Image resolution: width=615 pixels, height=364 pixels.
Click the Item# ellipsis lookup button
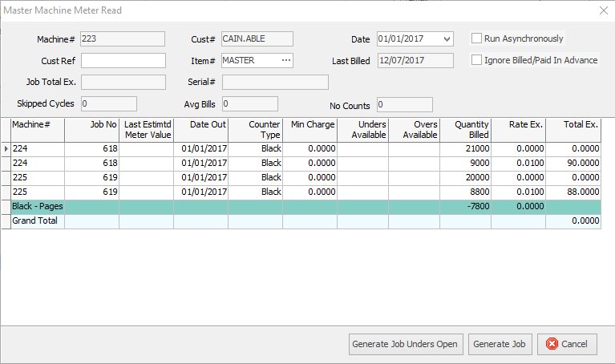point(285,60)
